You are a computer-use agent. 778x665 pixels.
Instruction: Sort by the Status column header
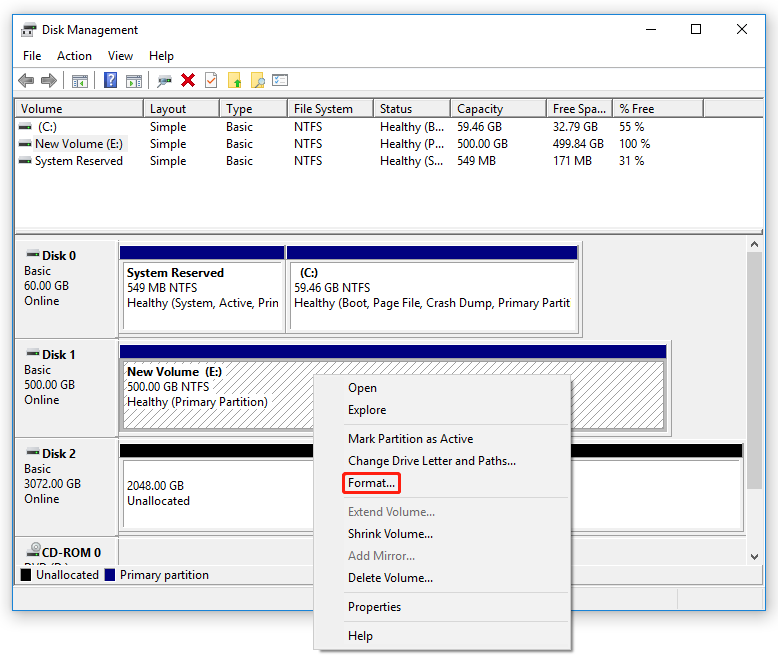tap(412, 109)
